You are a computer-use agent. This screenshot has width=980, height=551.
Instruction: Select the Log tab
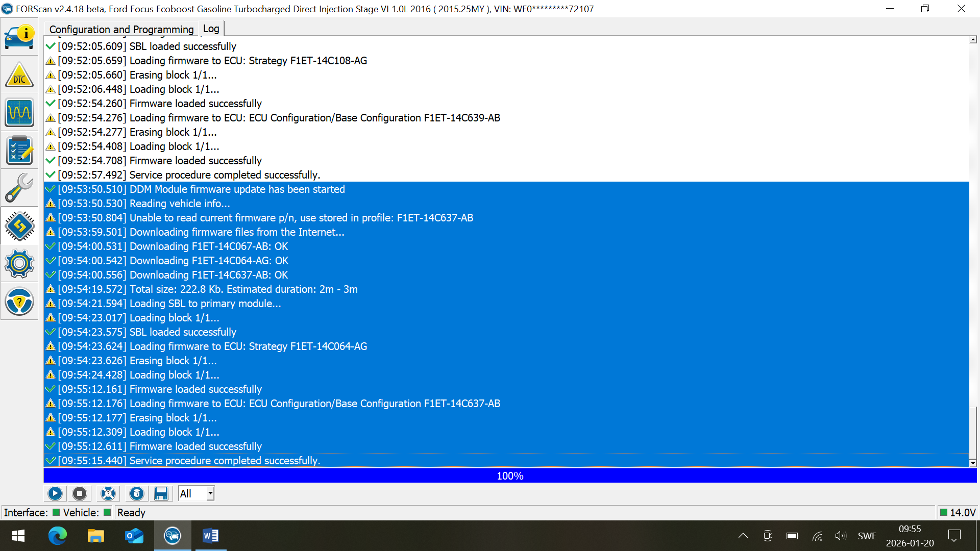click(211, 29)
